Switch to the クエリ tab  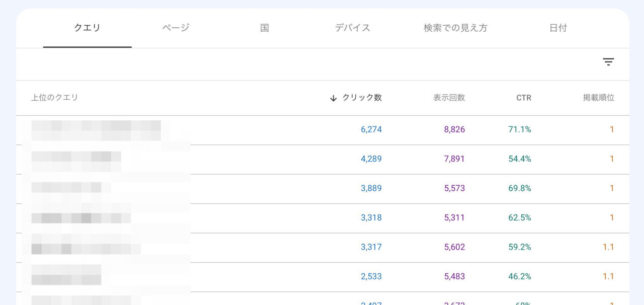pos(87,28)
